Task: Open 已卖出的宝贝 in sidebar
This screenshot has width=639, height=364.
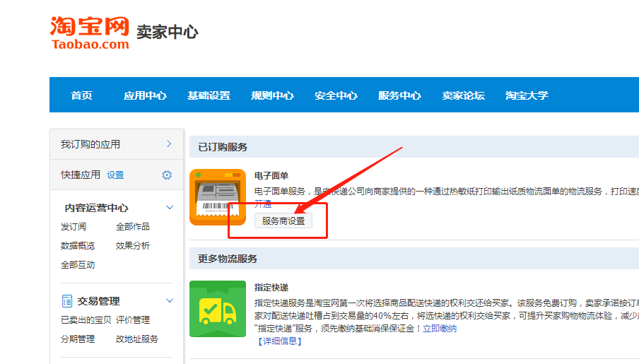Action: [x=86, y=320]
